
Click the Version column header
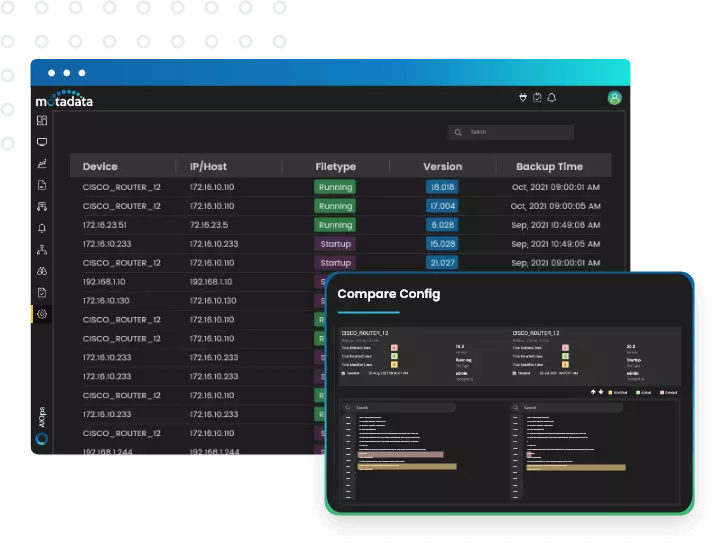coord(442,167)
